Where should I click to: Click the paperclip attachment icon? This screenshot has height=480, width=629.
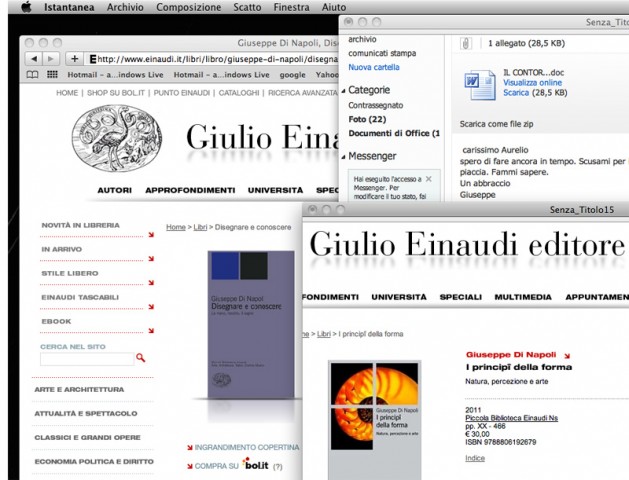465,43
